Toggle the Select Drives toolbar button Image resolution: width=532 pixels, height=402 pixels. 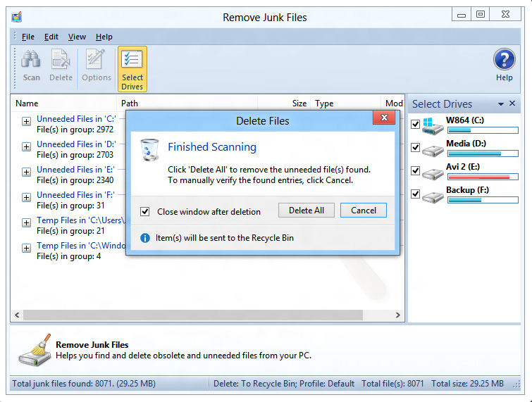pos(132,69)
